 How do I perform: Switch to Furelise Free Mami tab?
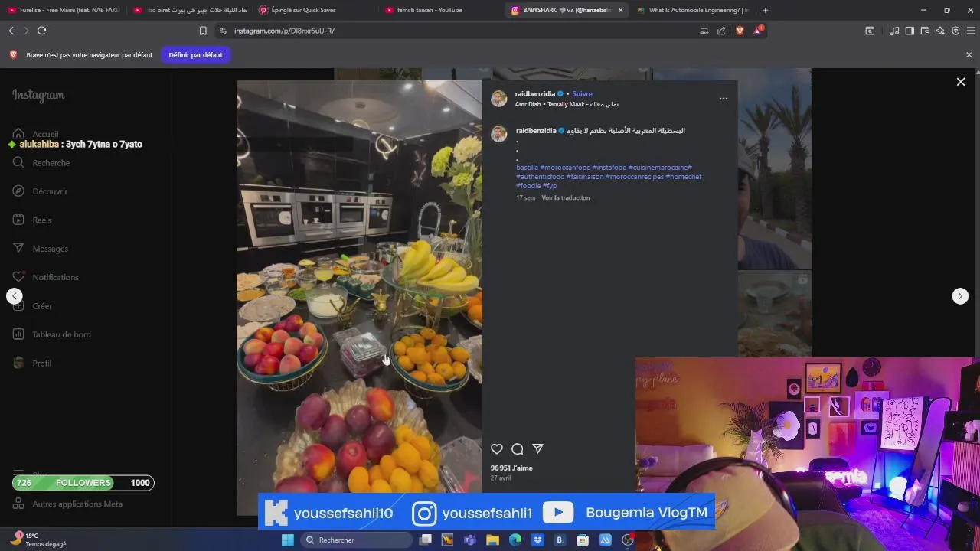click(x=63, y=10)
